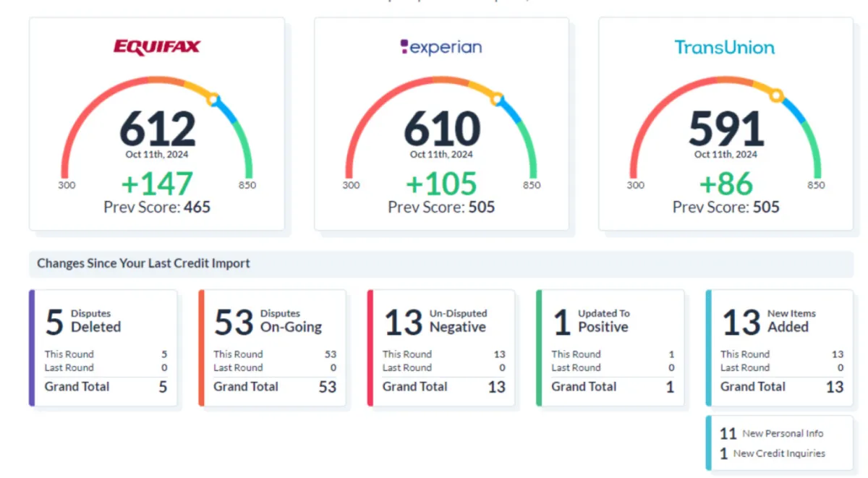Click Last Round row in Updated To Positive card
The image size is (868, 478).
(x=613, y=367)
